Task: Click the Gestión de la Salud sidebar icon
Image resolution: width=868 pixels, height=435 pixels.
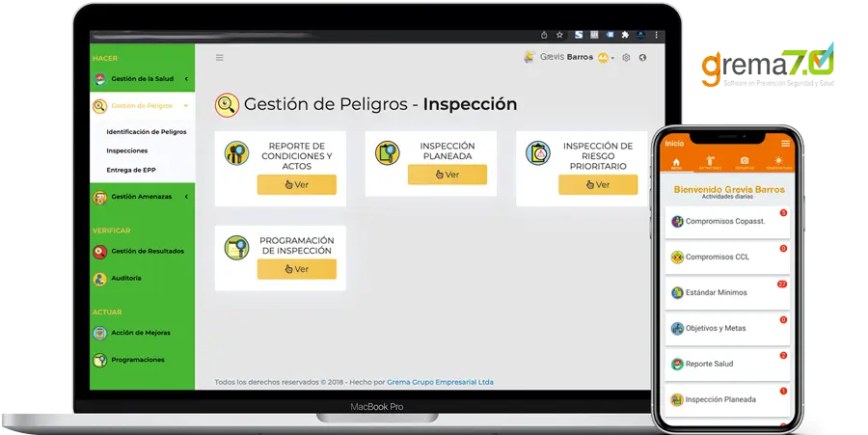Action: (x=99, y=79)
